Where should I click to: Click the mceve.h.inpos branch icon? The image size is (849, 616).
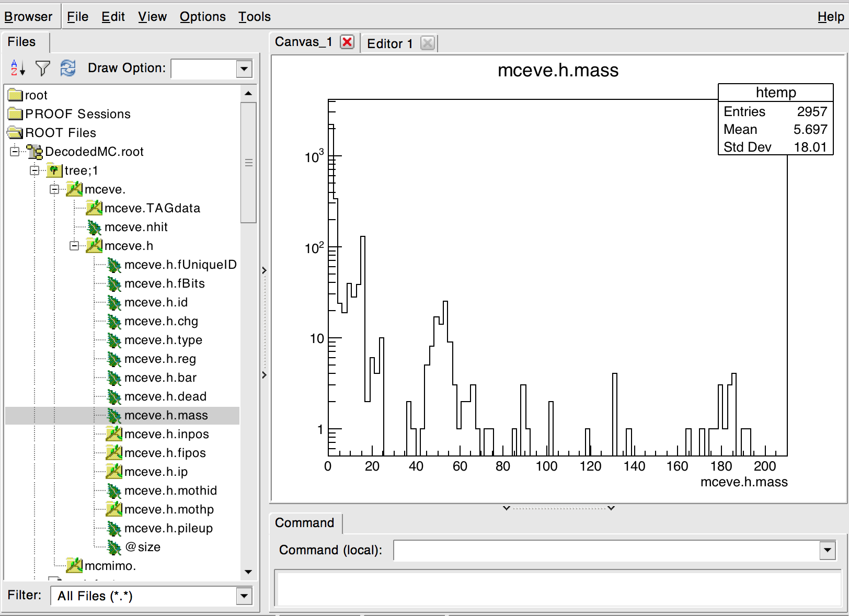click(114, 434)
